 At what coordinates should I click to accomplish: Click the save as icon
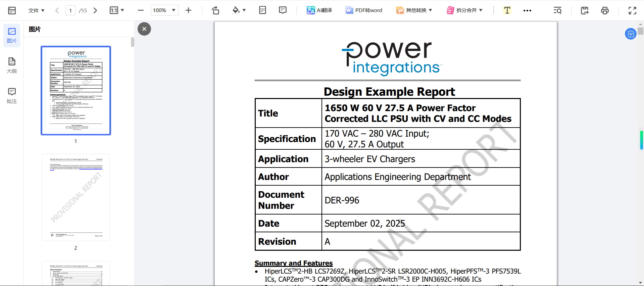click(585, 10)
